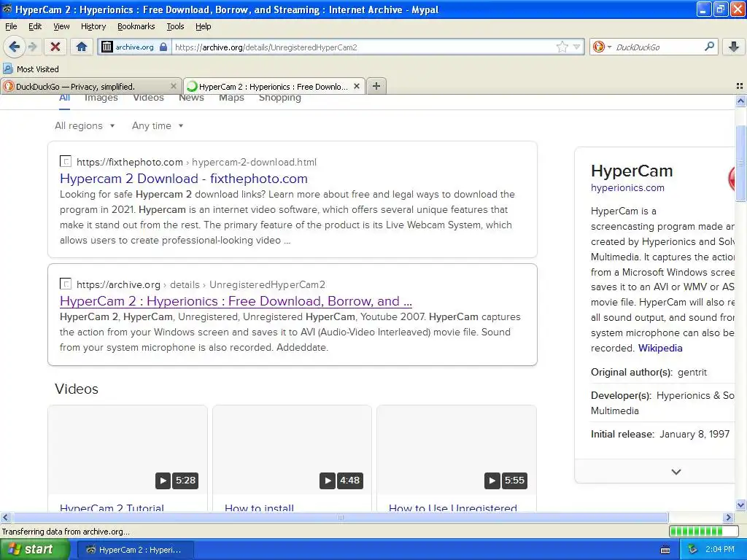Go back with the Back arrow button
The width and height of the screenshot is (747, 560).
14,47
